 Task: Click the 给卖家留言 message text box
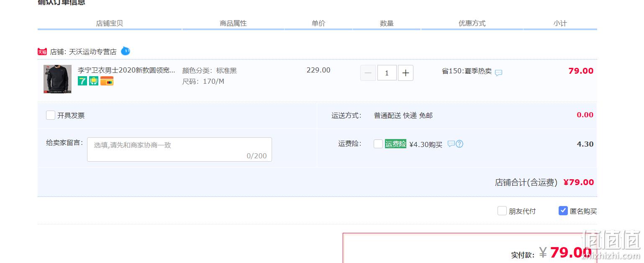[x=180, y=150]
